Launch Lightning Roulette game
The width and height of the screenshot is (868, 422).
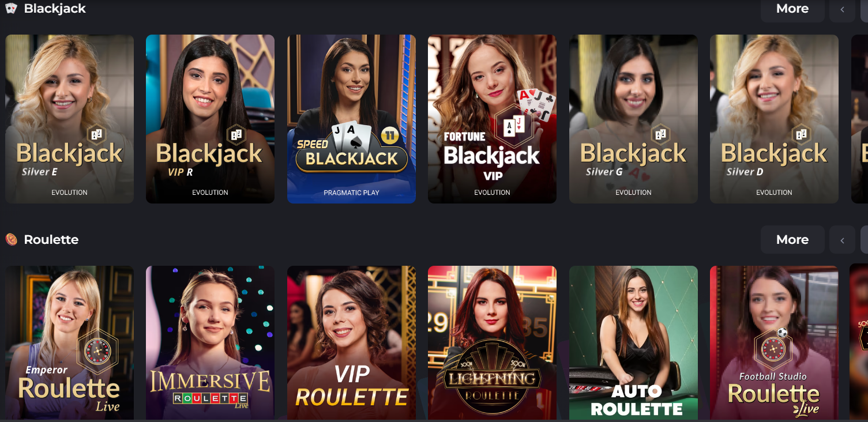[492, 342]
